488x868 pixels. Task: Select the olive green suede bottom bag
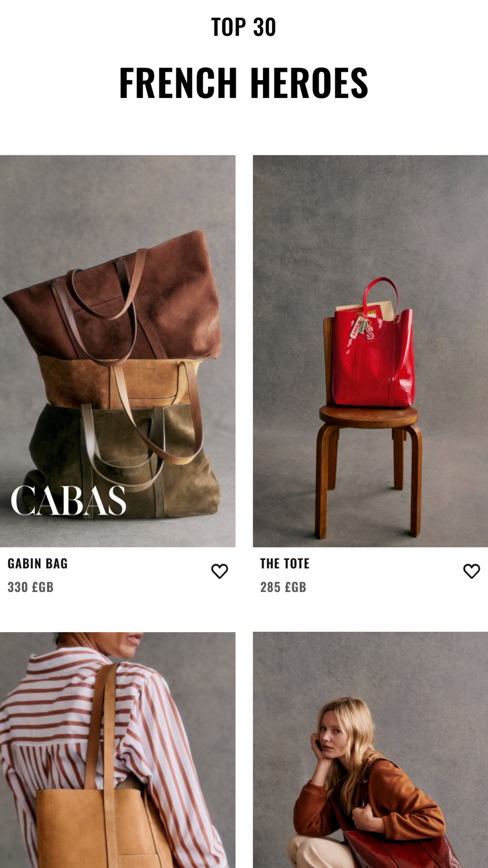[122, 460]
